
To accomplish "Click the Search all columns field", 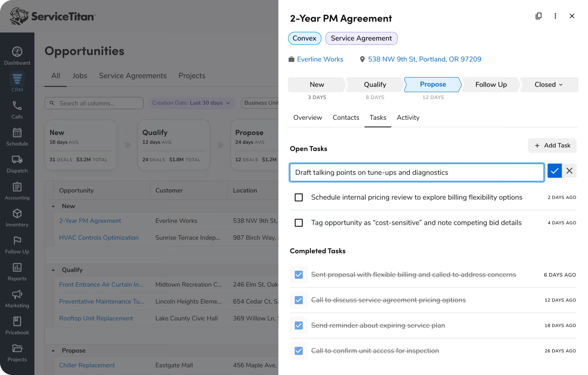I will [x=94, y=103].
